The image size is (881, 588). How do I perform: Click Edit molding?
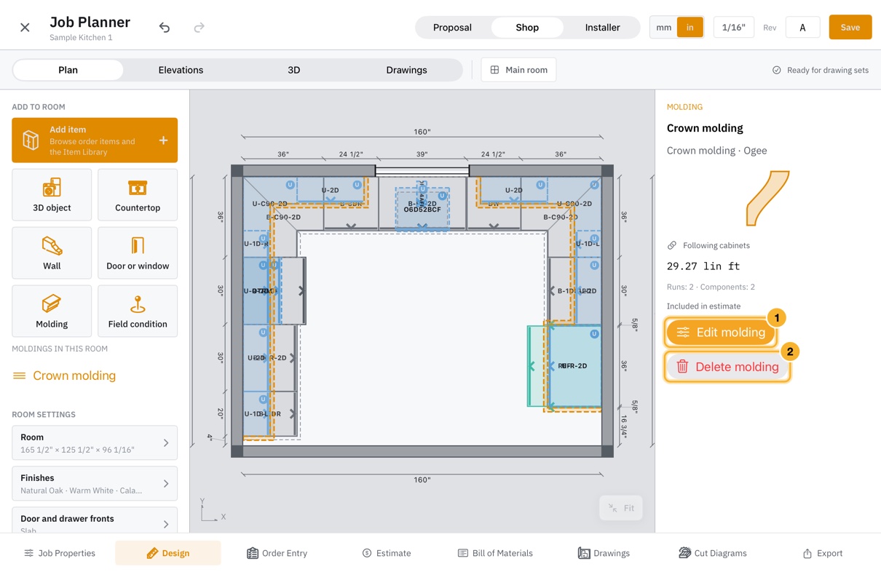pyautogui.click(x=721, y=333)
